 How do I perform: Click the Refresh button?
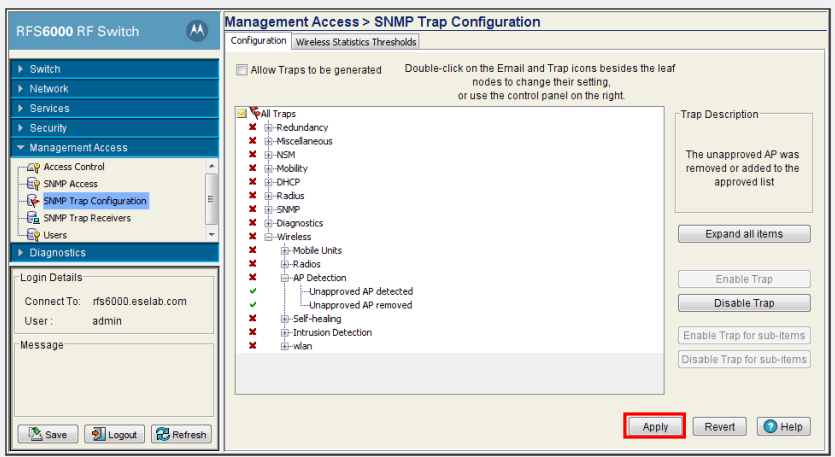(x=181, y=434)
